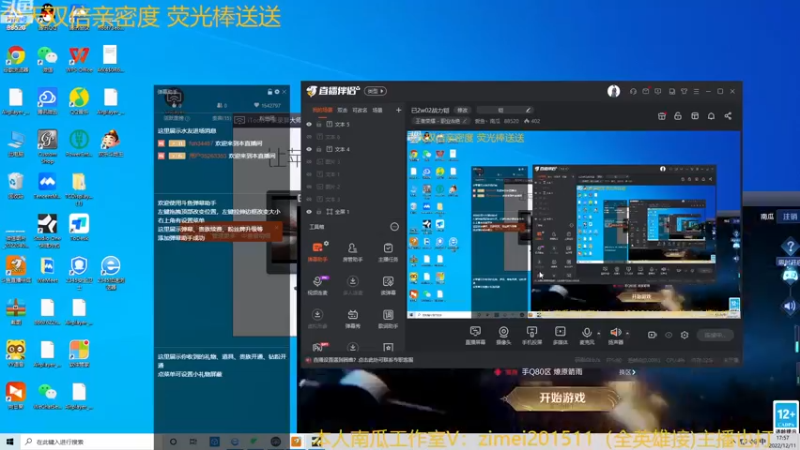800x450 pixels.
Task: Open the gift box icon with red dot
Action: point(662,116)
